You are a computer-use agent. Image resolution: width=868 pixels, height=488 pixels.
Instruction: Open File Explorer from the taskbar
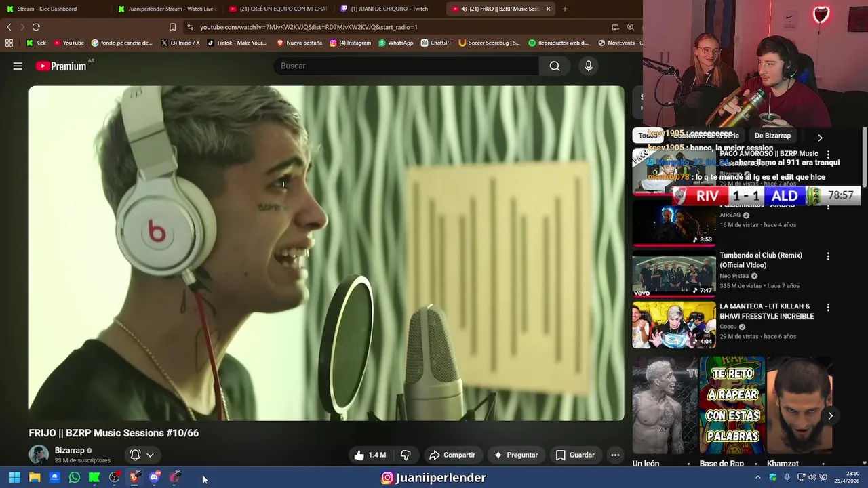coord(35,477)
